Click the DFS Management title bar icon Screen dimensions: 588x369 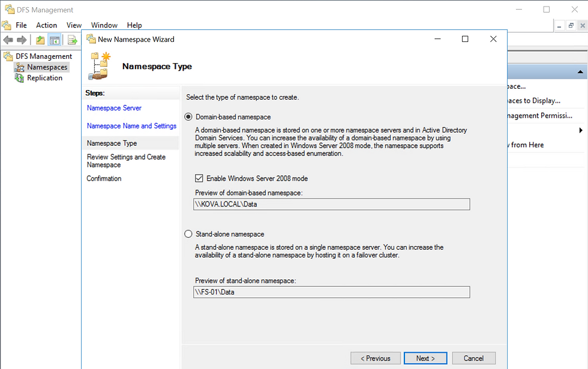(x=10, y=9)
